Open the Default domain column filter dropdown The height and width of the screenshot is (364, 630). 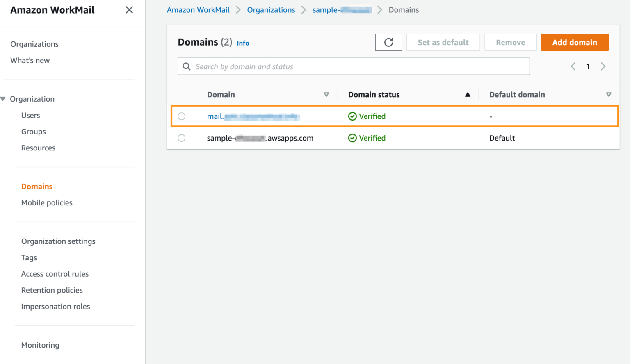point(609,94)
